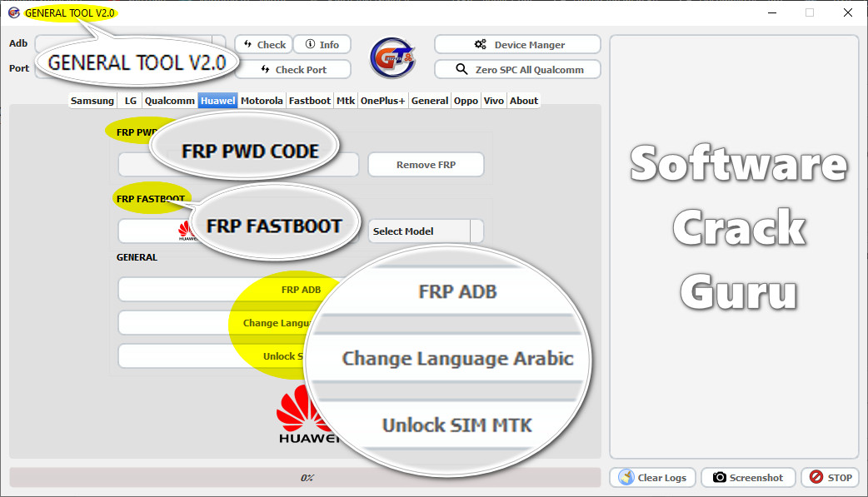Open Device Manger

(x=517, y=44)
